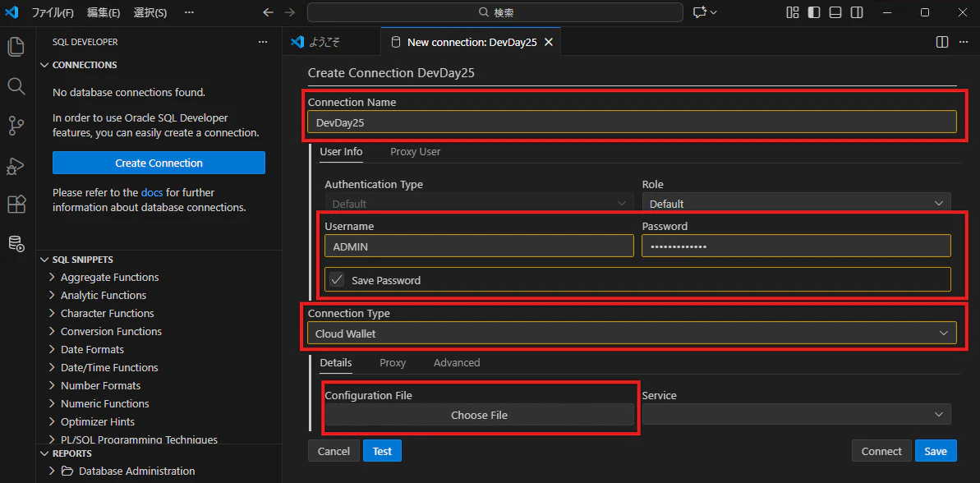Open the Service dropdown

[x=796, y=414]
